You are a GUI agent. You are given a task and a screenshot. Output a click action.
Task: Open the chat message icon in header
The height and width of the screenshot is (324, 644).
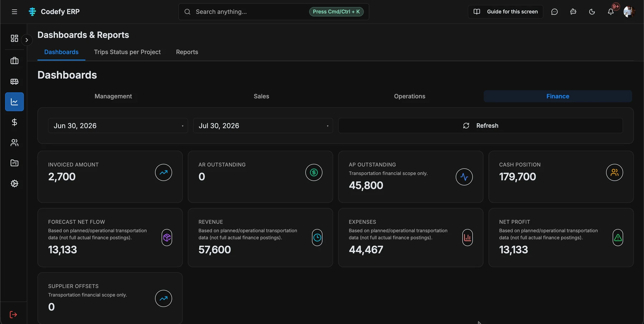(555, 12)
